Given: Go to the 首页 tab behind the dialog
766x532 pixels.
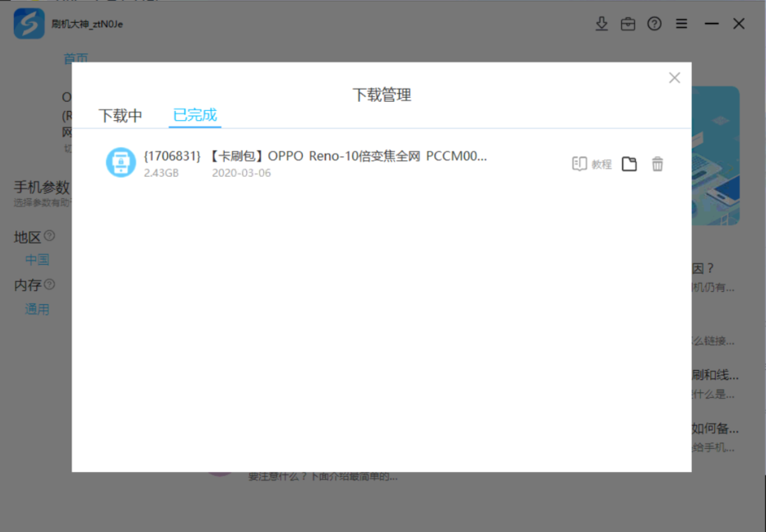Looking at the screenshot, I should pyautogui.click(x=76, y=58).
